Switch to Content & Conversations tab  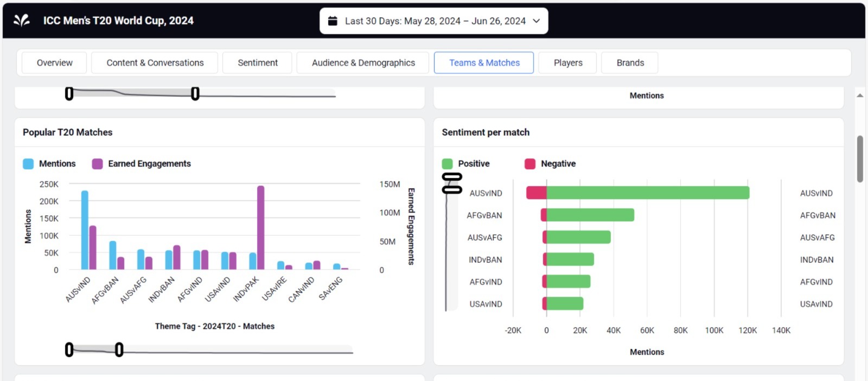tap(155, 63)
